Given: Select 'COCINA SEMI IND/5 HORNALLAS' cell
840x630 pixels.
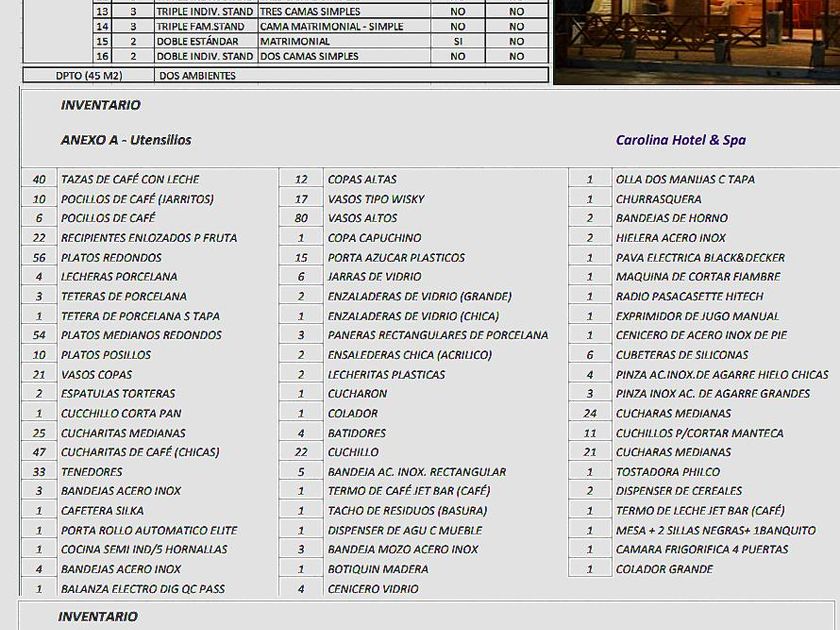Looking at the screenshot, I should (144, 550).
